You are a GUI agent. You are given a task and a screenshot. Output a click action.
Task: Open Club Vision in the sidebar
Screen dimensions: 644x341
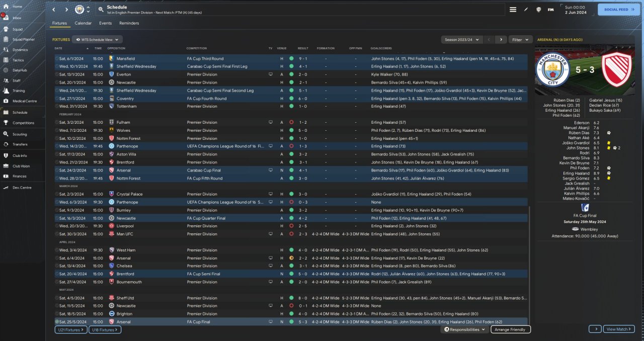pos(21,166)
